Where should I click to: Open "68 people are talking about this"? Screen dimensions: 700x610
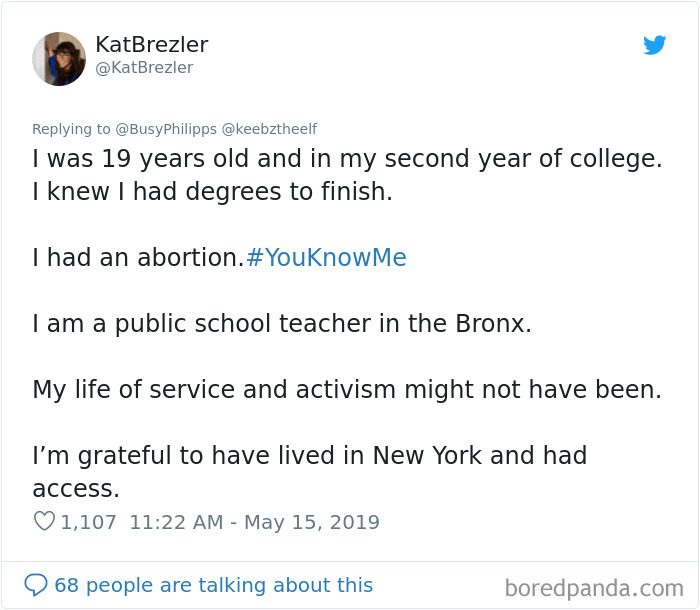(x=213, y=585)
